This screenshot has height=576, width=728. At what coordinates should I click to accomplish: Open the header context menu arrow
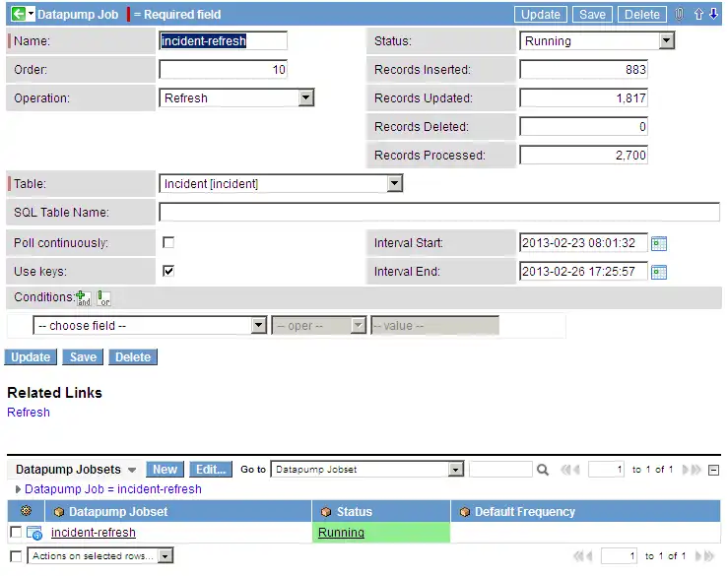click(32, 14)
